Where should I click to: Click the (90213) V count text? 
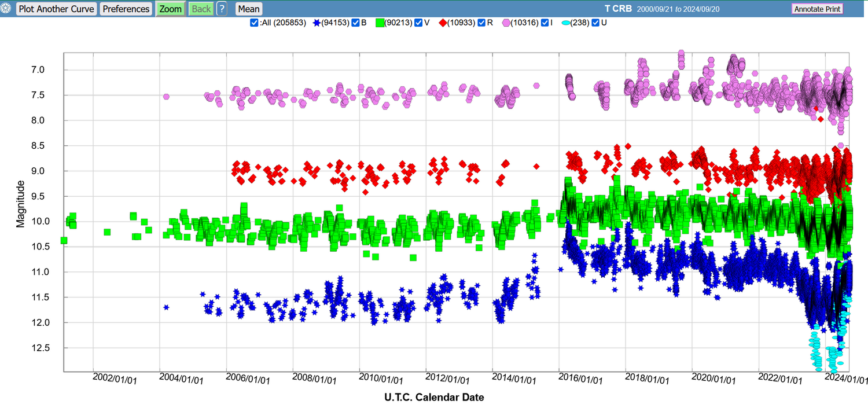[399, 23]
